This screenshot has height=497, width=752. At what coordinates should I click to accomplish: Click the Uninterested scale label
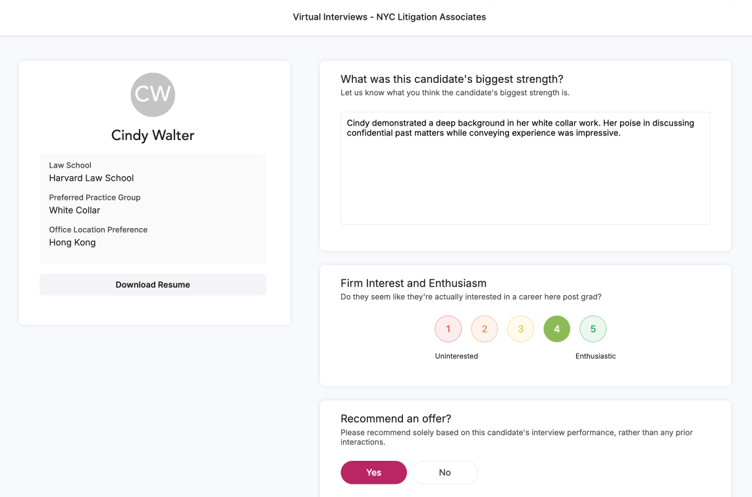coord(456,356)
